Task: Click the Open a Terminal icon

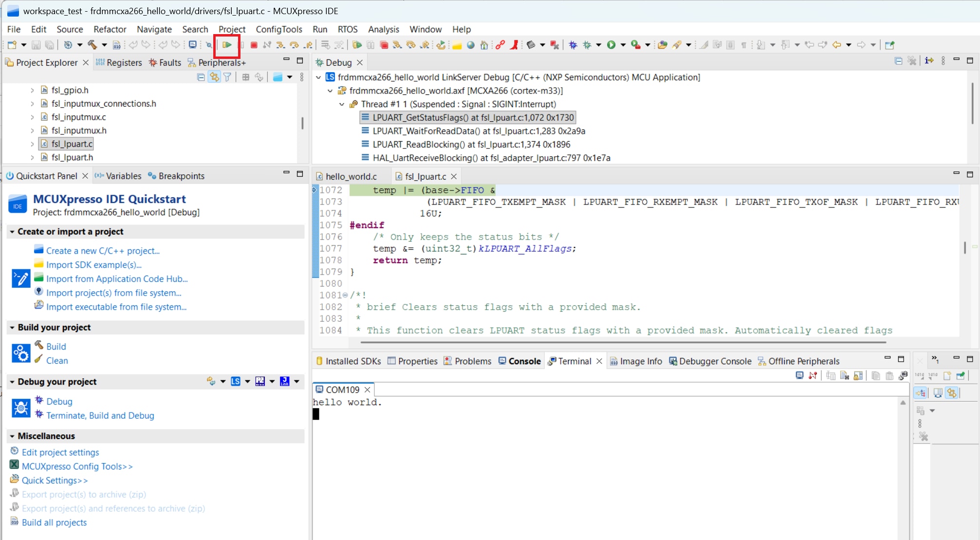Action: (x=799, y=375)
